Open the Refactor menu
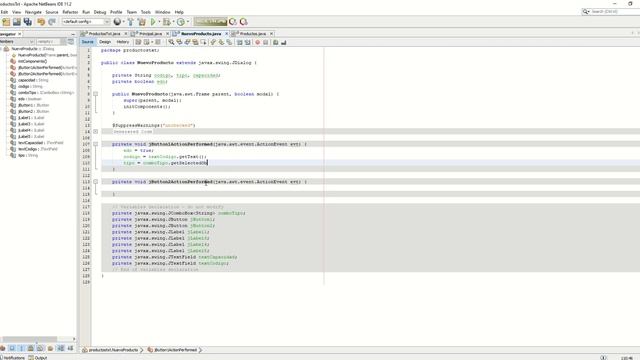 tap(70, 12)
